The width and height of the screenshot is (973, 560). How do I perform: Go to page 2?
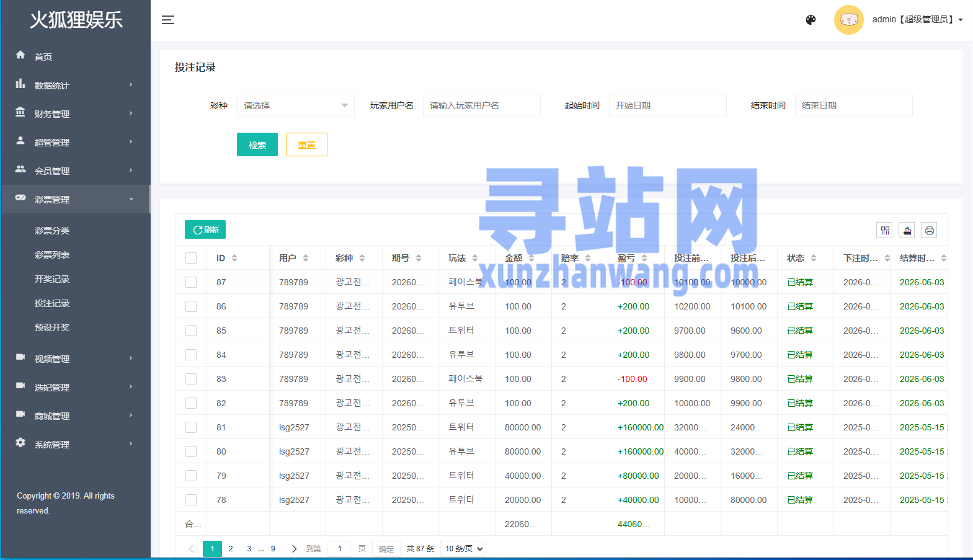231,549
